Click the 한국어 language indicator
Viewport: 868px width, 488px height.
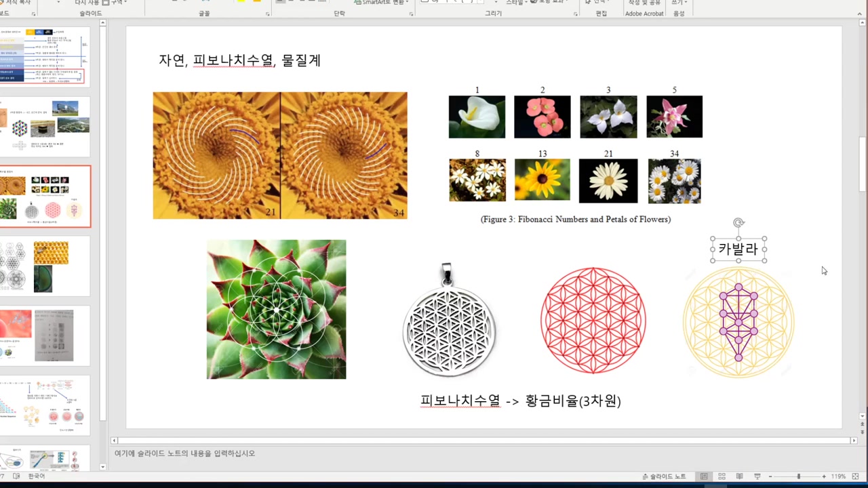(x=37, y=476)
